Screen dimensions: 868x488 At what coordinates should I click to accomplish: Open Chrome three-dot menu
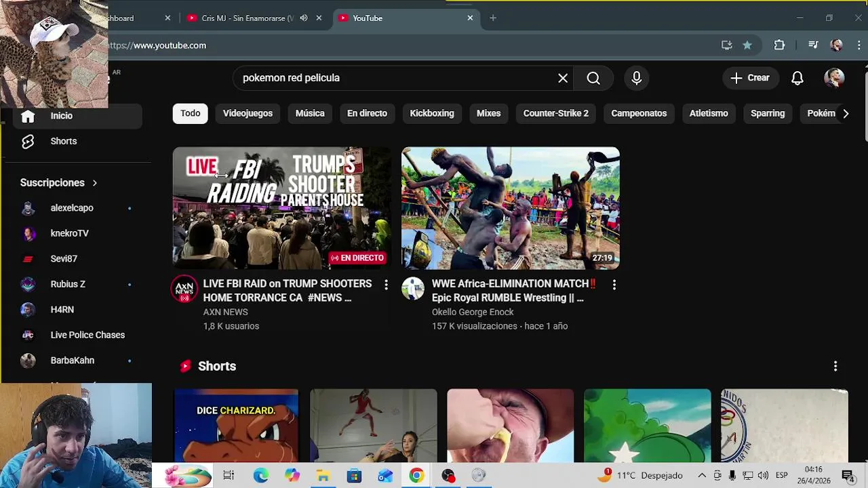(x=859, y=45)
